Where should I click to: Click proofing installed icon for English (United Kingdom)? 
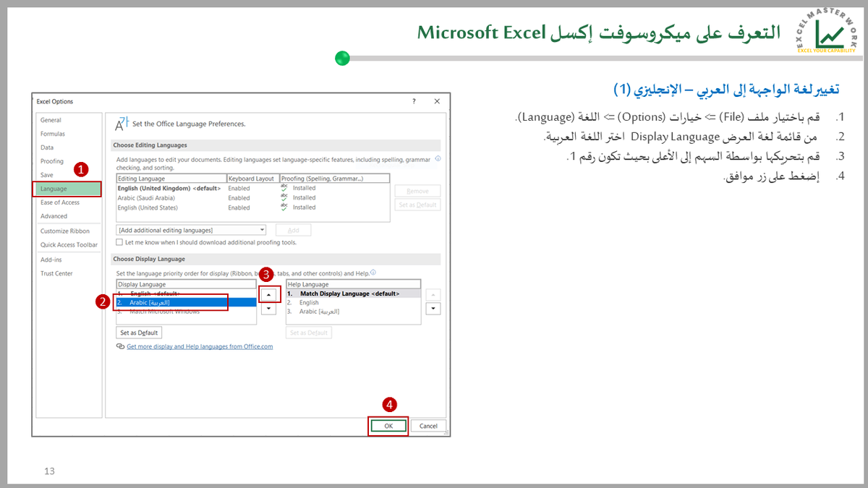click(x=284, y=187)
